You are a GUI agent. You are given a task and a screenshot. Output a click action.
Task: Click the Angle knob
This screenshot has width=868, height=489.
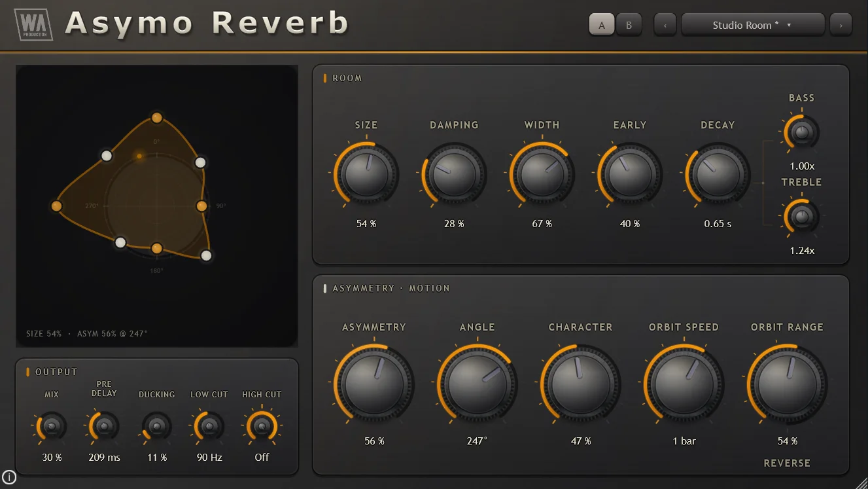pyautogui.click(x=477, y=384)
